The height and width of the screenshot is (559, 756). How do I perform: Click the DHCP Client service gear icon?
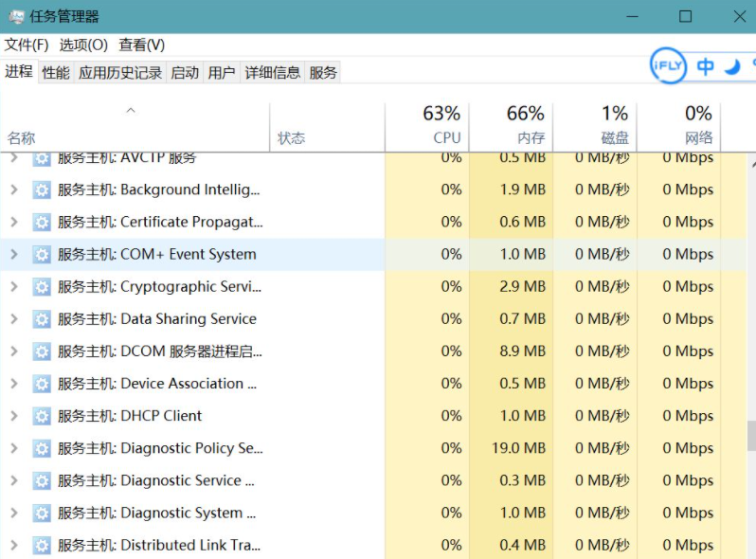42,416
